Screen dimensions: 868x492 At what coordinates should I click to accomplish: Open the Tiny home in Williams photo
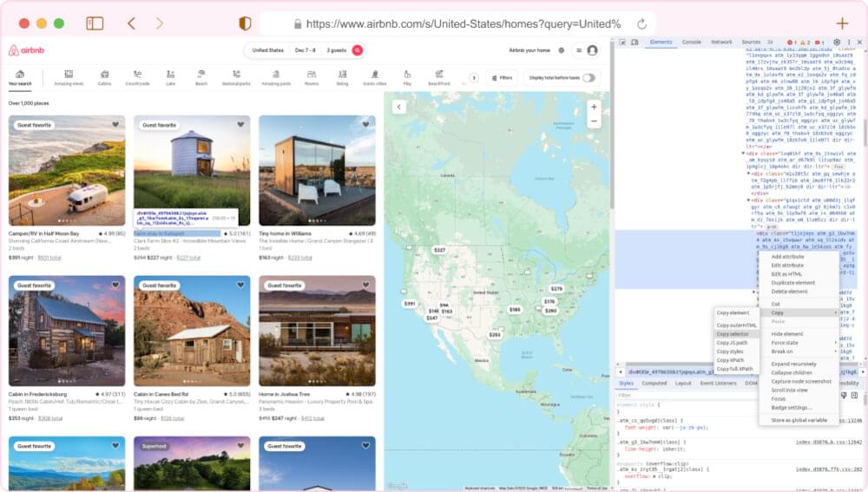[317, 170]
